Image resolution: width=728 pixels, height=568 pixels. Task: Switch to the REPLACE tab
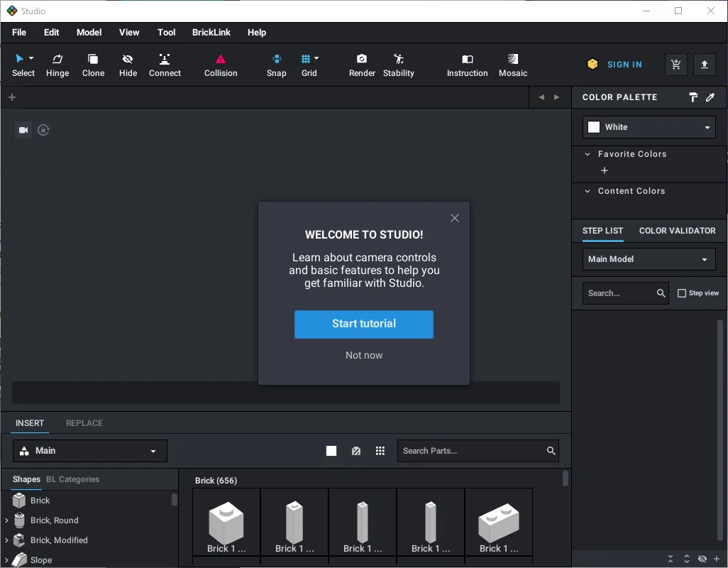coord(84,423)
